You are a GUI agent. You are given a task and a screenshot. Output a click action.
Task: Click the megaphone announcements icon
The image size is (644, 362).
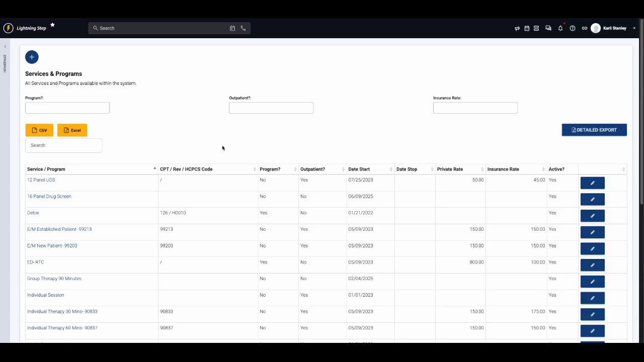pyautogui.click(x=517, y=28)
